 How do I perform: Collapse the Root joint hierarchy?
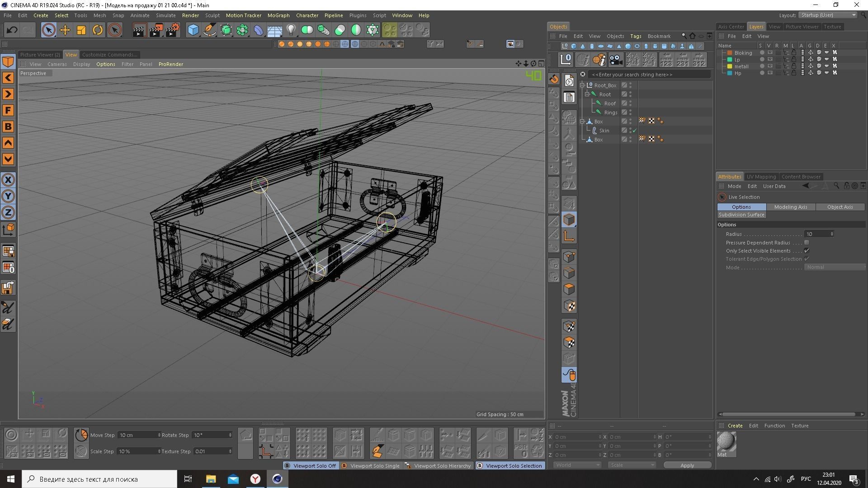click(587, 94)
